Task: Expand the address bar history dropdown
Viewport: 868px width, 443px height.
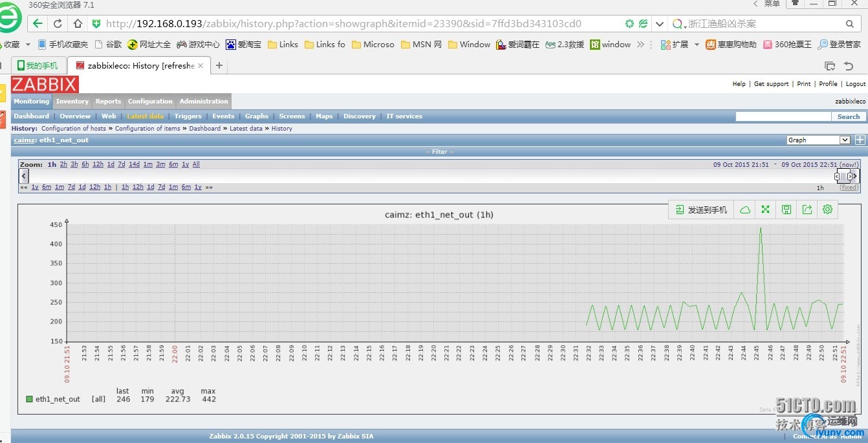Action: point(659,24)
